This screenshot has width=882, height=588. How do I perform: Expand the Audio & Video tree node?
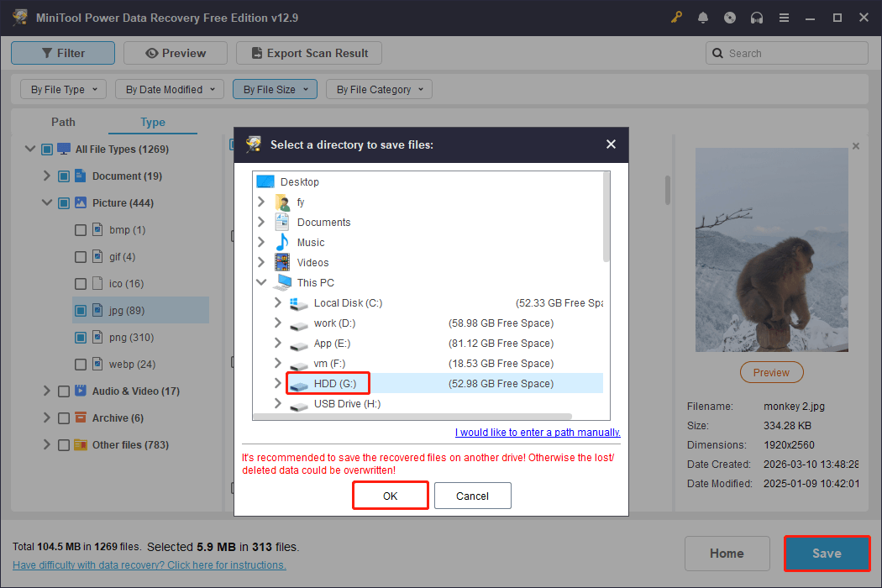[x=47, y=391]
